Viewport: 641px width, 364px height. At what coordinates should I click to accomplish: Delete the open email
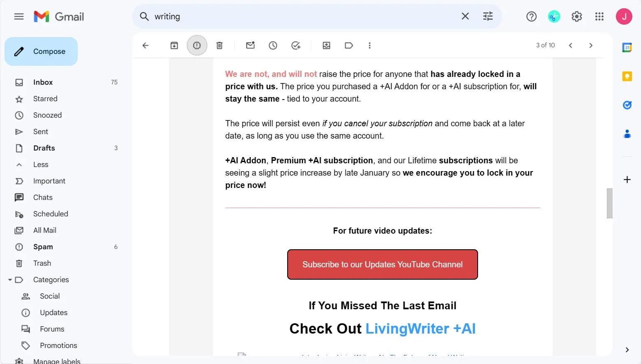tap(219, 45)
